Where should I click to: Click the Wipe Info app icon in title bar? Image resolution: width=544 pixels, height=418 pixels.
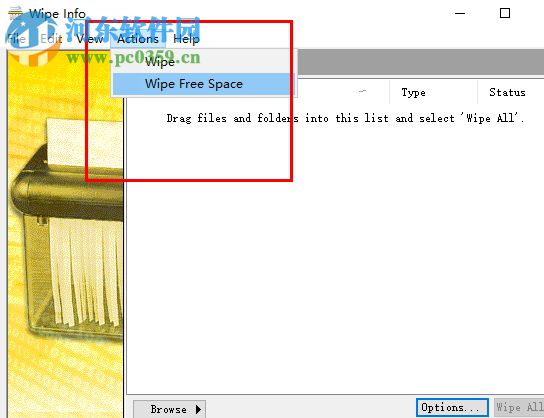(15, 13)
